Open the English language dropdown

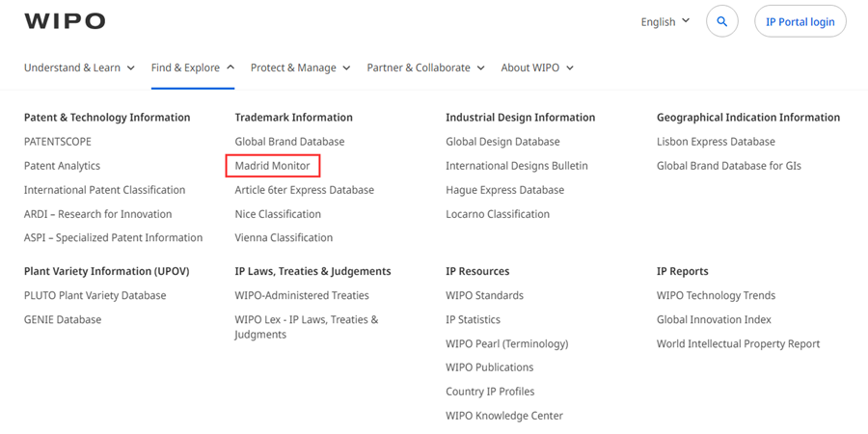(x=665, y=21)
